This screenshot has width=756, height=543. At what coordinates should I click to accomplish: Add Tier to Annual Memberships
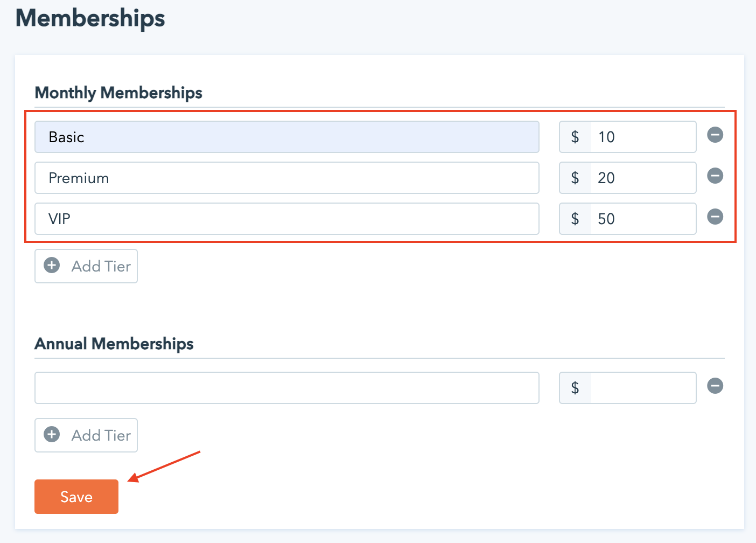point(86,435)
